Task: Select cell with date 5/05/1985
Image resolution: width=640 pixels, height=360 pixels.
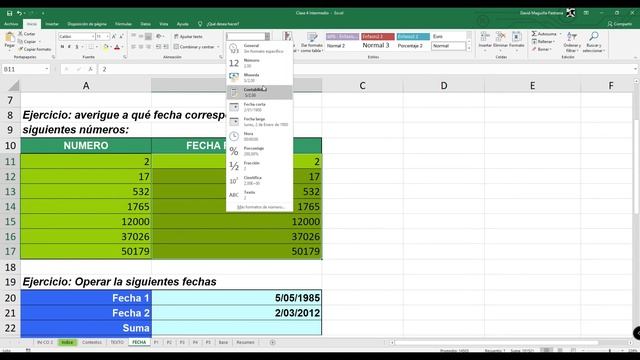Action: [236, 298]
